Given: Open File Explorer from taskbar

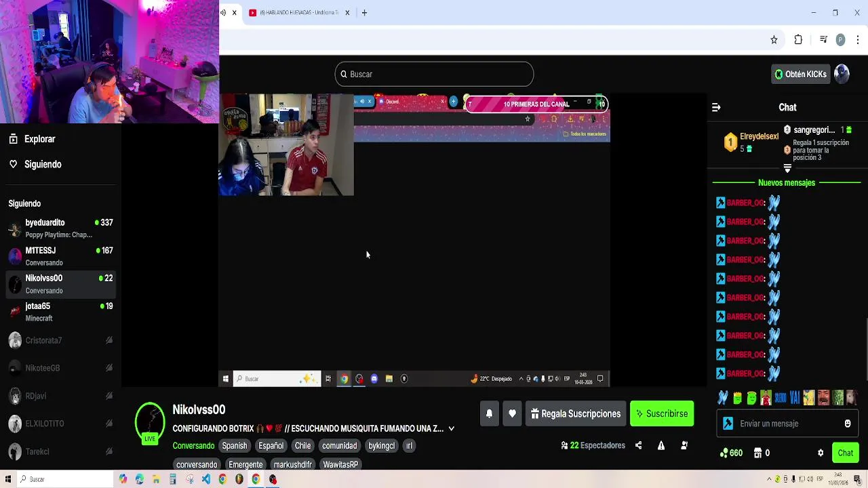Looking at the screenshot, I should coord(156,479).
